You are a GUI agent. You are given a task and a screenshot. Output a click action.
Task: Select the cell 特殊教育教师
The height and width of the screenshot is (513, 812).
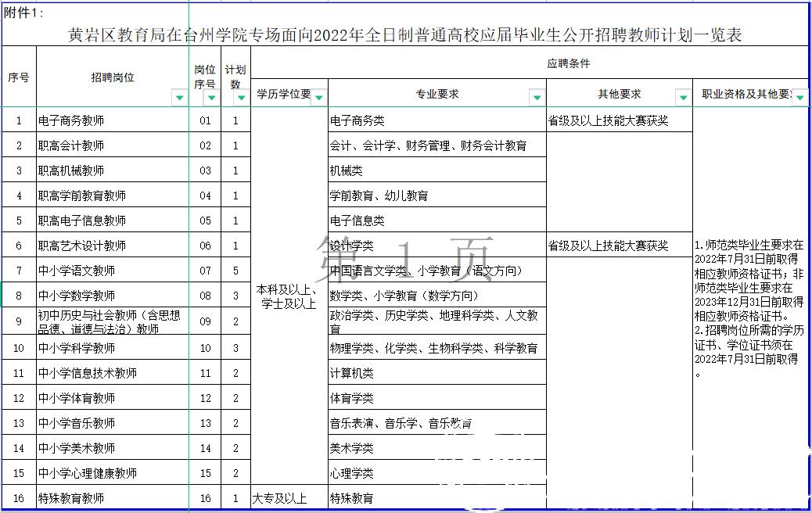[113, 498]
